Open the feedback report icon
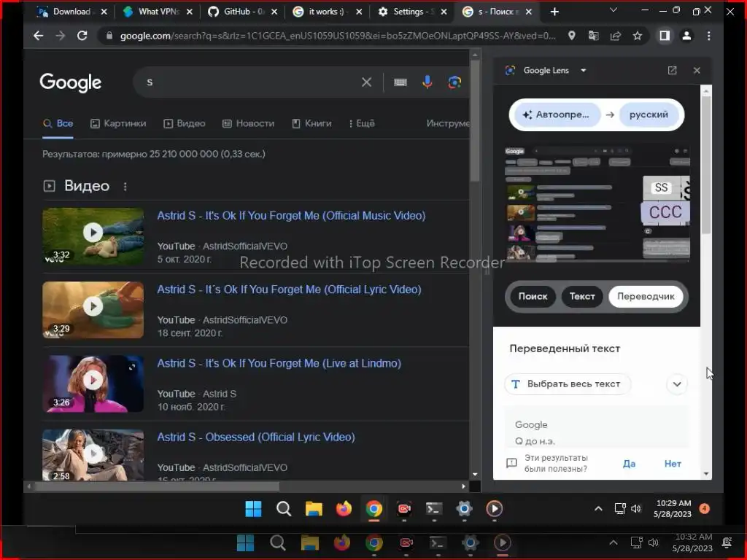The width and height of the screenshot is (747, 560). [511, 463]
